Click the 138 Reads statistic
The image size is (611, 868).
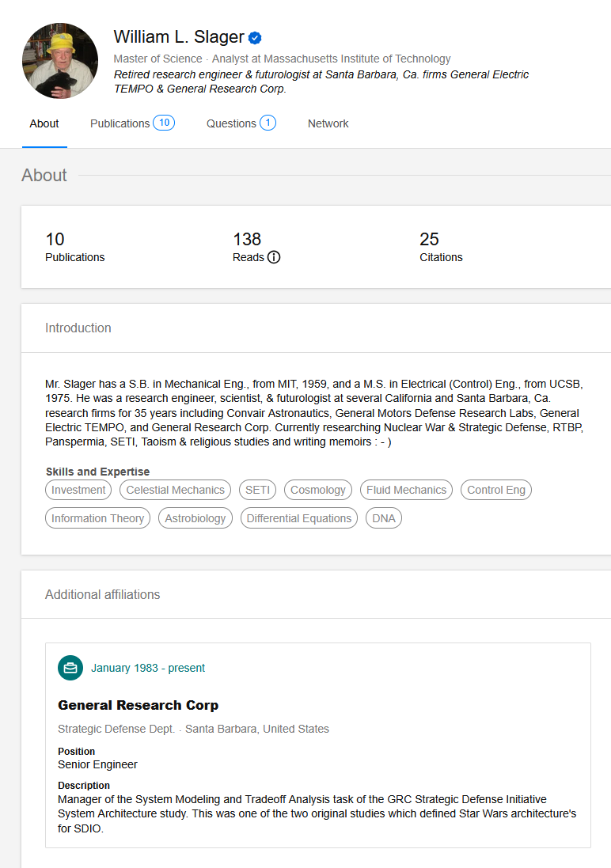point(256,247)
